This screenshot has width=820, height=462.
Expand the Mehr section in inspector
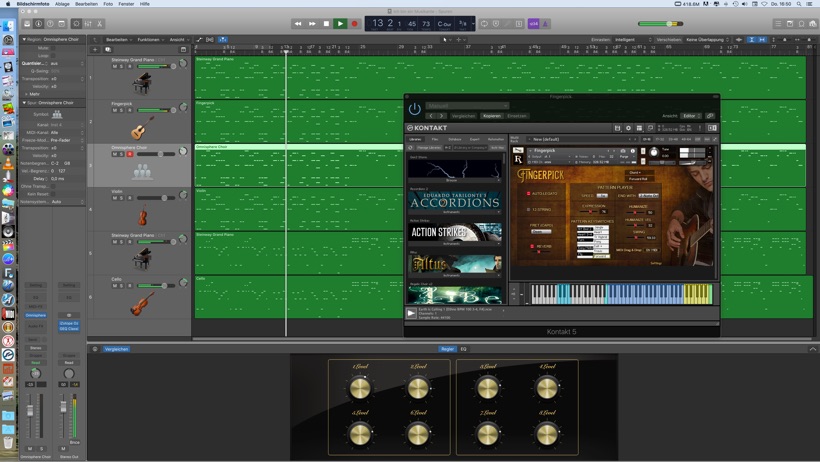pyautogui.click(x=26, y=94)
